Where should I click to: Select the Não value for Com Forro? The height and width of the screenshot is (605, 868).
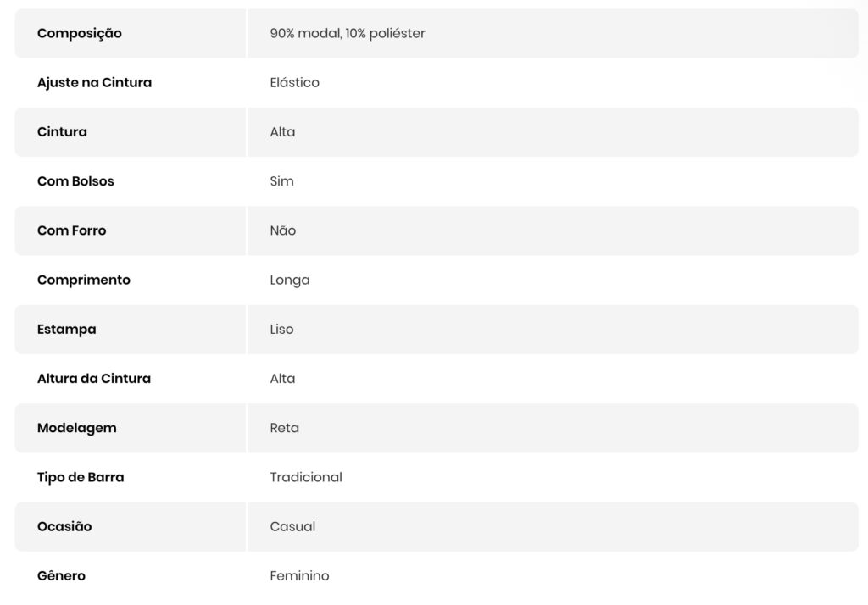283,230
